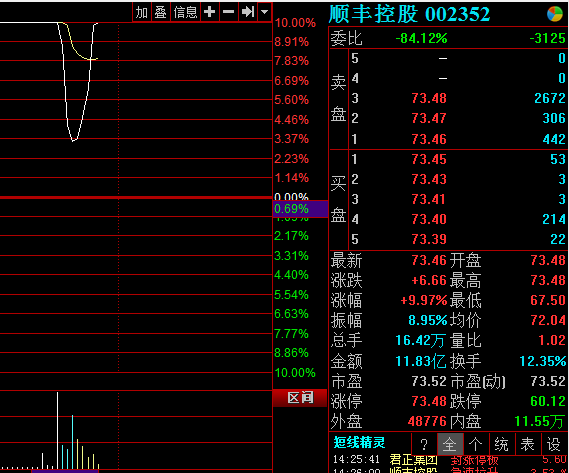
Task: Click the stock title 顺丰控股 002352
Action: pos(409,14)
